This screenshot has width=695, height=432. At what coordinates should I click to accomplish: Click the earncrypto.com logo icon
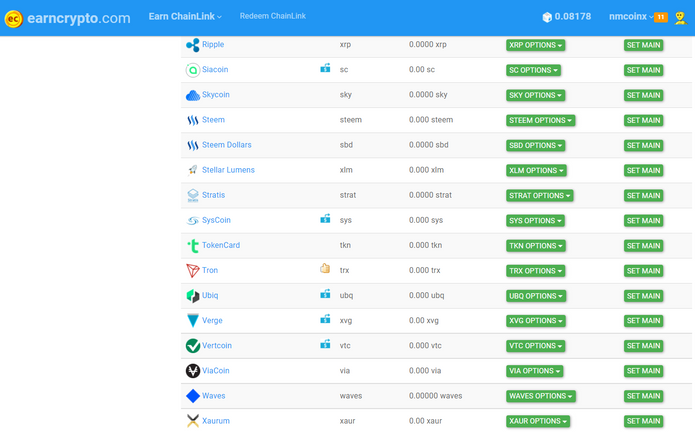(13, 19)
